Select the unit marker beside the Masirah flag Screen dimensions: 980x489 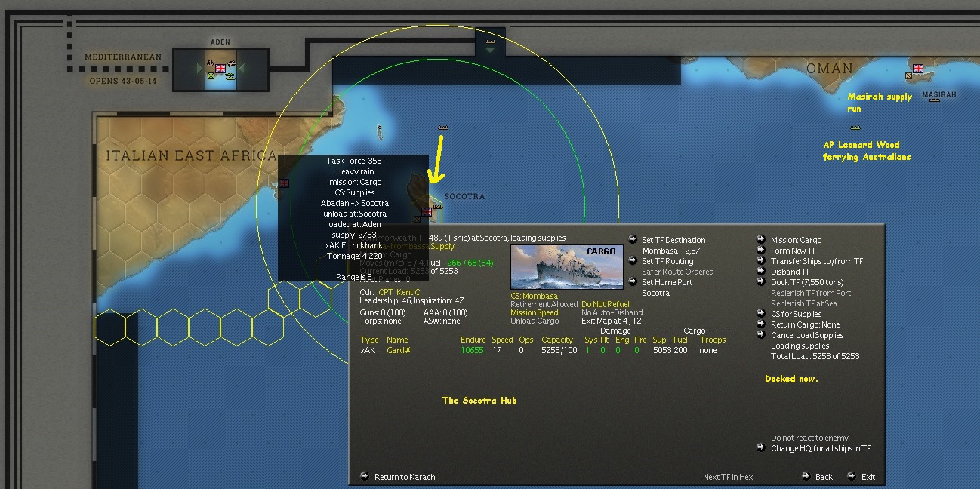[909, 75]
